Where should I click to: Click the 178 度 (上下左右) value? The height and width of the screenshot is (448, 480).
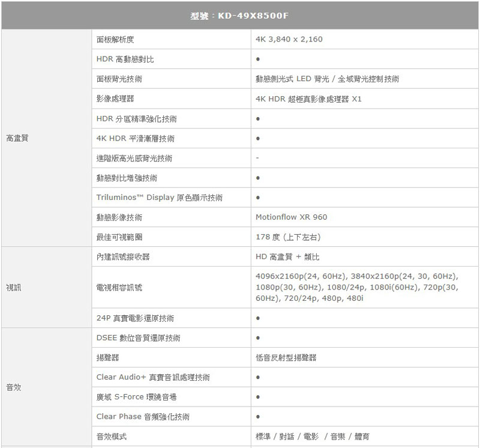(x=288, y=237)
